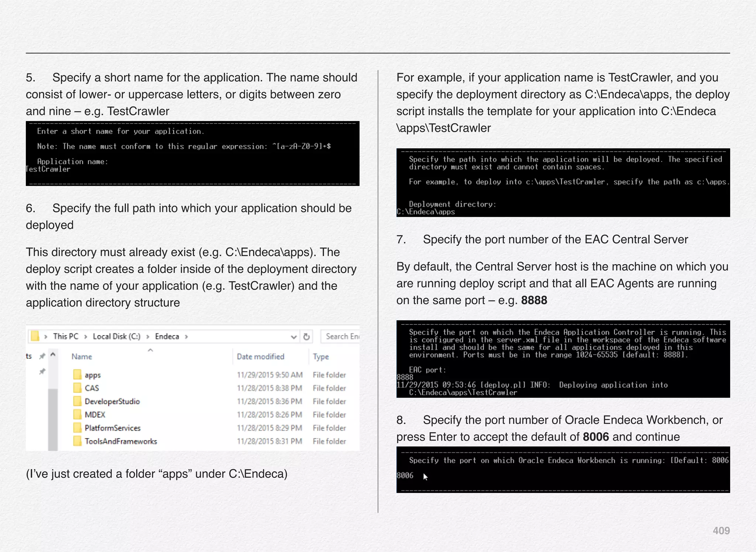
Task: Expand the chevron after Local Disk (C:)
Action: tap(148, 337)
